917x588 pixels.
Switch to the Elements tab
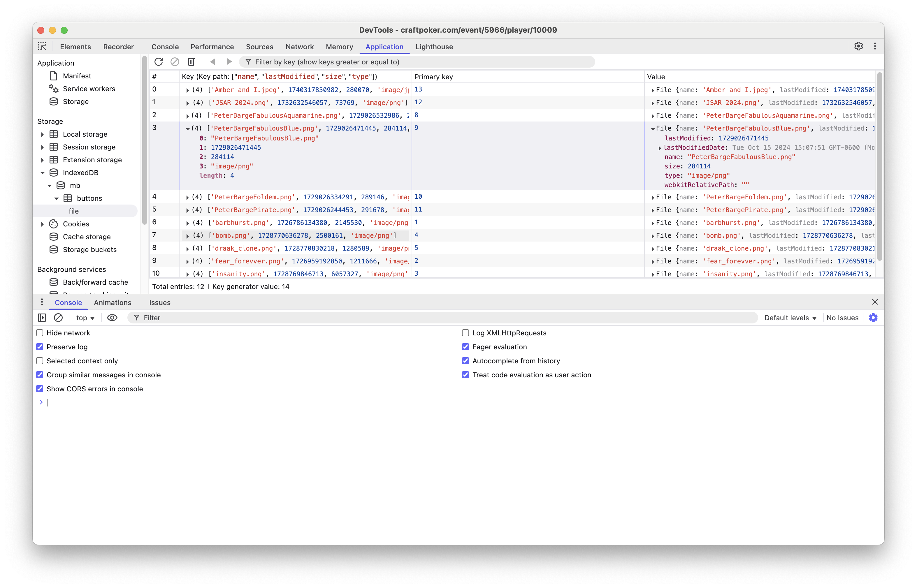75,47
